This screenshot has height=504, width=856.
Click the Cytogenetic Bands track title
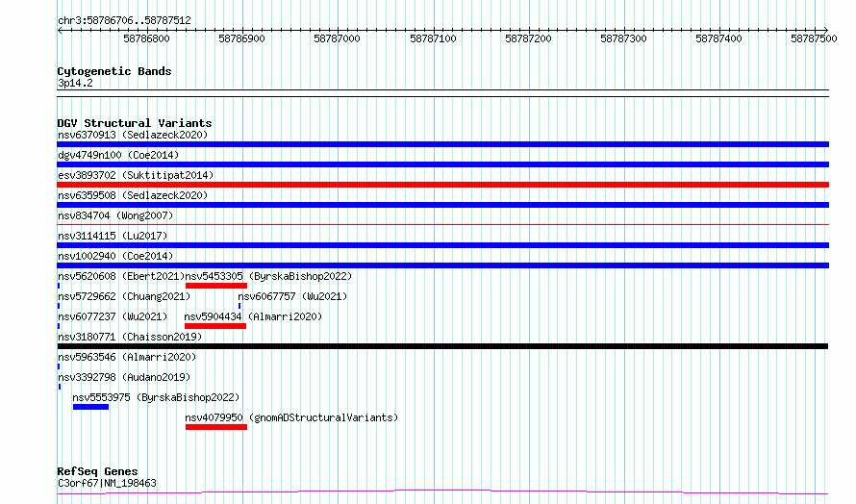114,71
